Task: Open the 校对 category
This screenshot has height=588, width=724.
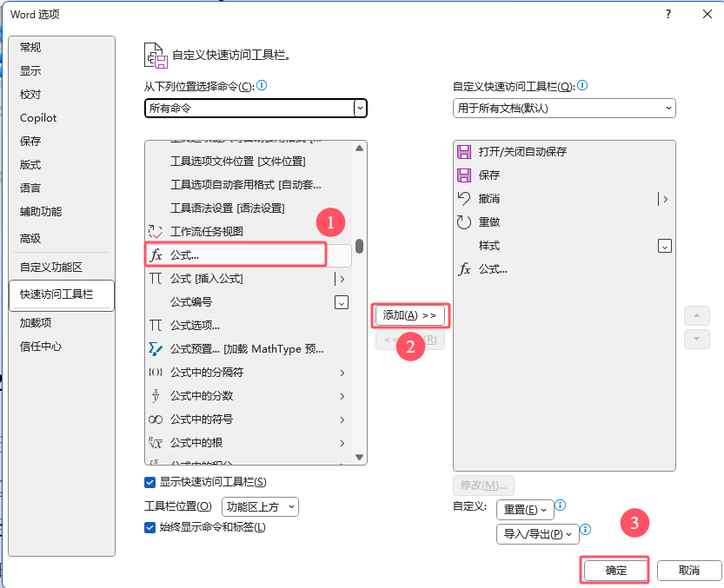Action: tap(62, 94)
